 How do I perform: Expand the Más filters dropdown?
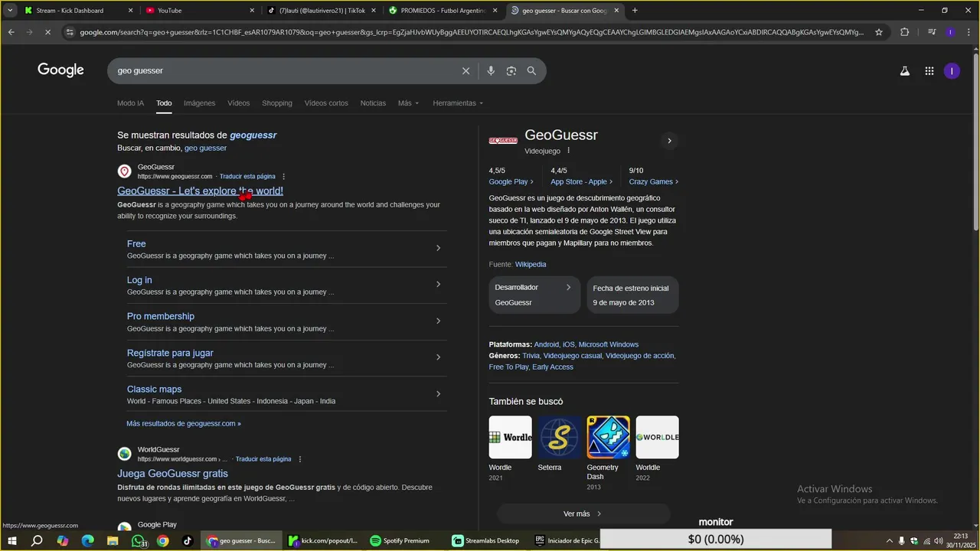click(408, 103)
